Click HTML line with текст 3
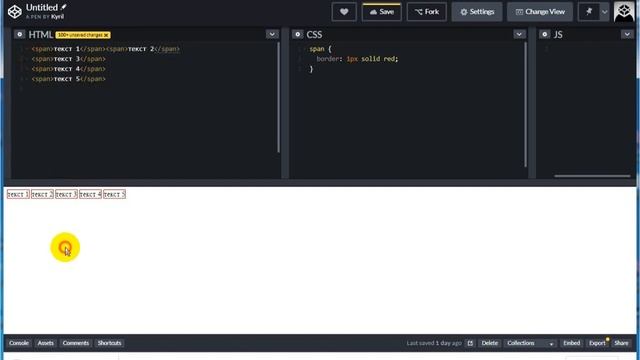This screenshot has height=360, width=640. click(x=69, y=59)
